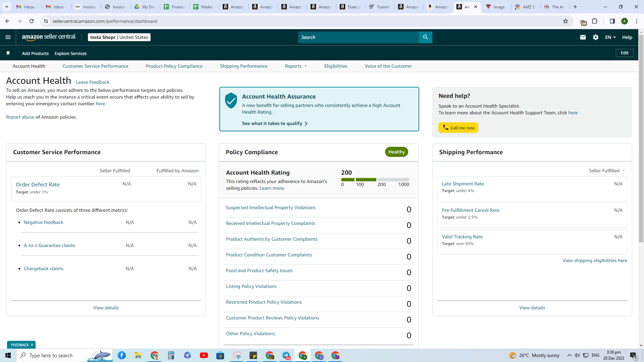Click Leave Feedback link
Viewport: 644px width, 362px height.
point(93,82)
